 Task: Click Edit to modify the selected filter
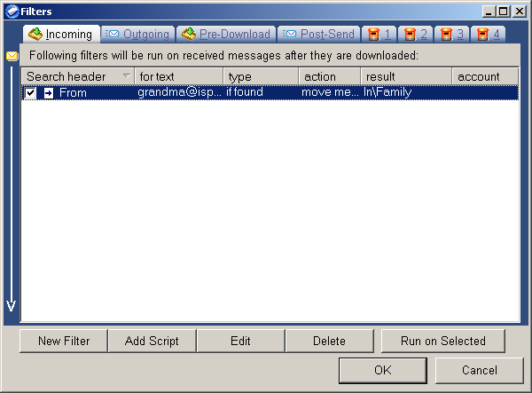(x=240, y=341)
